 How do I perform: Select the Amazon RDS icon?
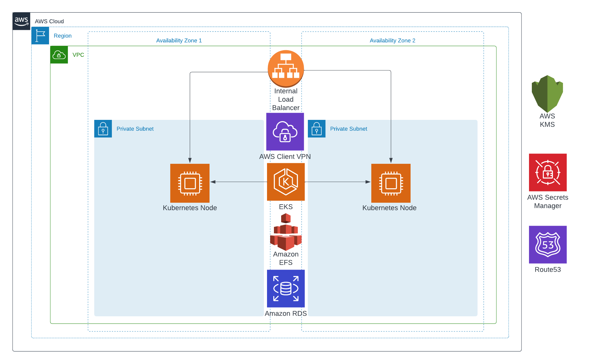[286, 289]
